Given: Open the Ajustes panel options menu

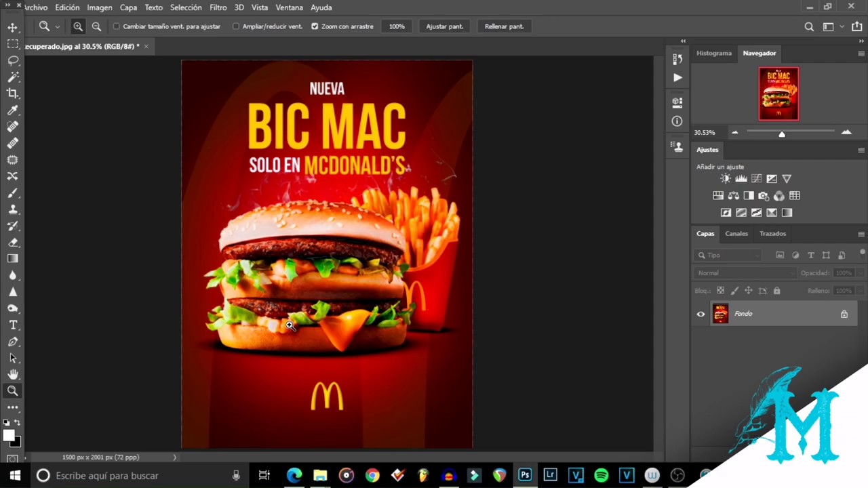Looking at the screenshot, I should tap(861, 150).
